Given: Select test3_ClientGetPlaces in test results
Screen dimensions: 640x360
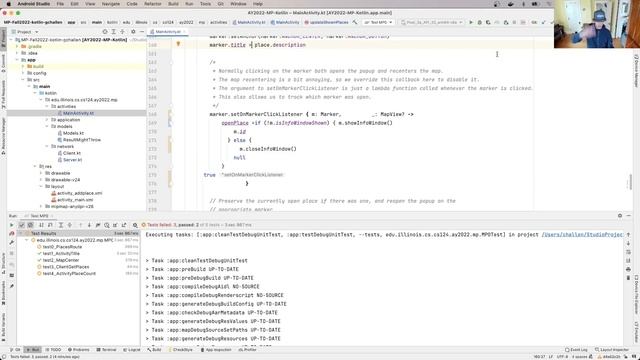Looking at the screenshot, I should [x=66, y=267].
